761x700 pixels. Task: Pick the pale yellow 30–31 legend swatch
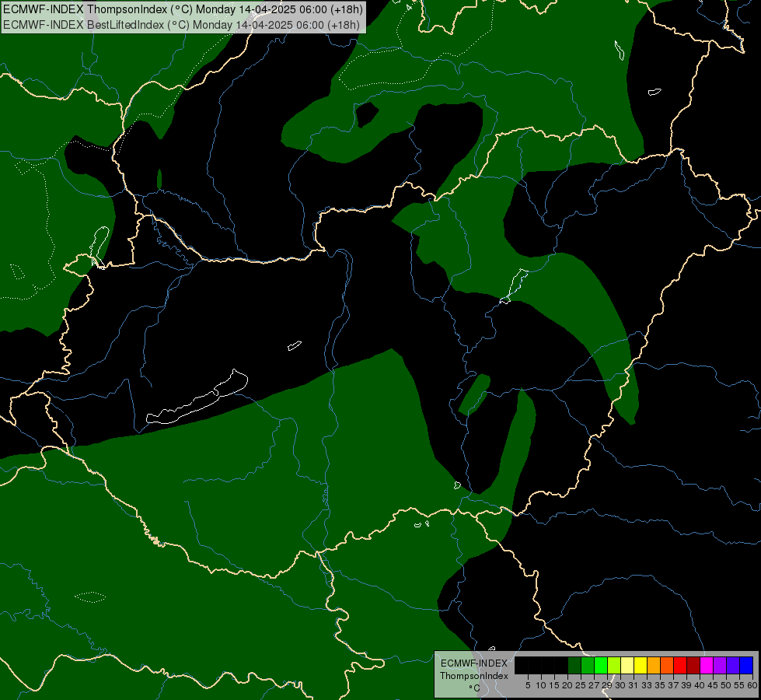(627, 665)
